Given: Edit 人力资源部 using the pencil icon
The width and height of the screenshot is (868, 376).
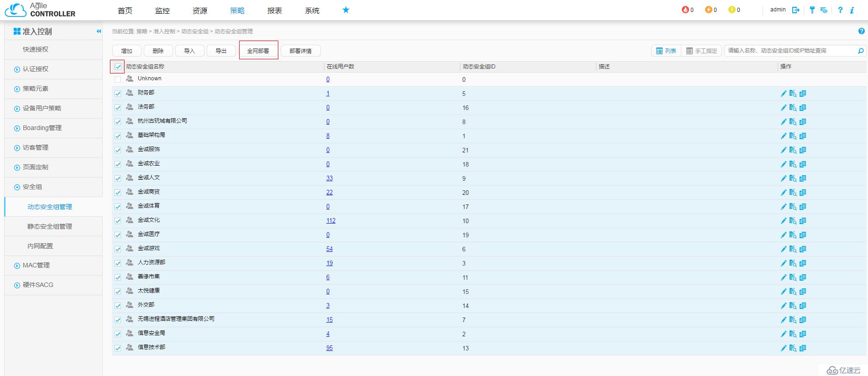Looking at the screenshot, I should pyautogui.click(x=784, y=263).
